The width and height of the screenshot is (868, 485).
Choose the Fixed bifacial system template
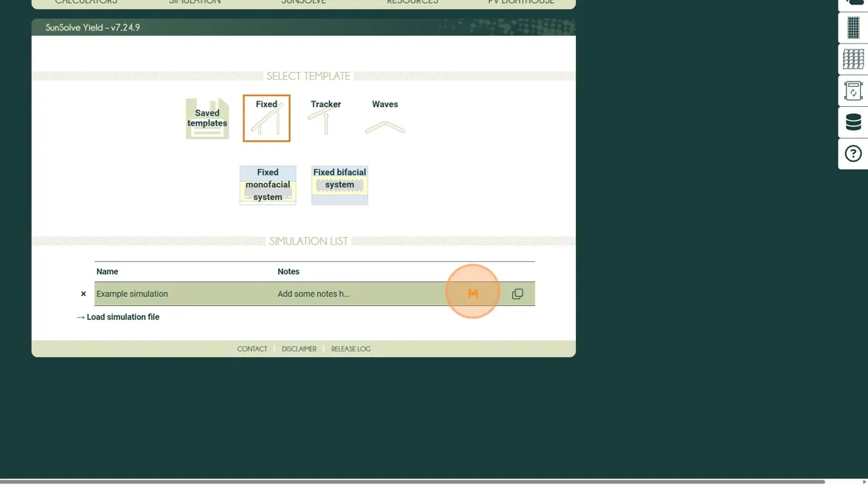(339, 185)
